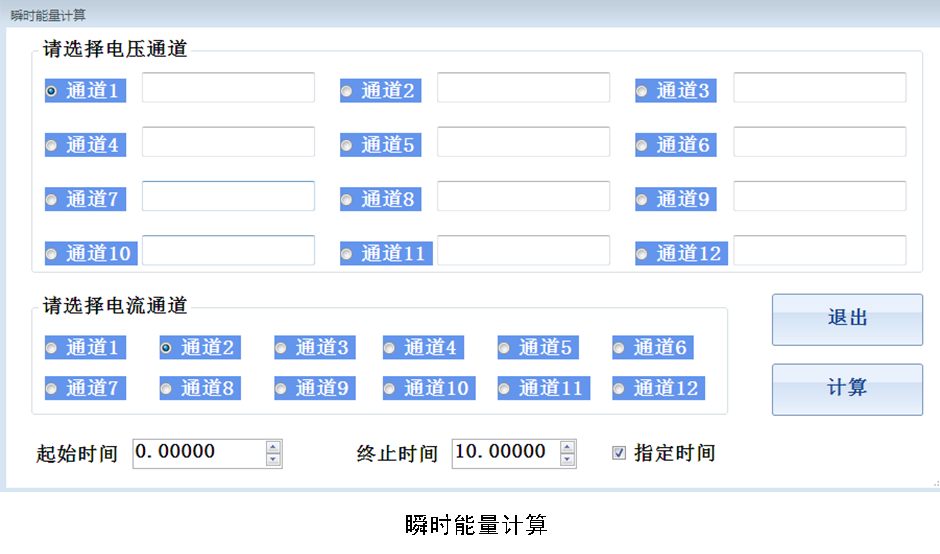
Task: Select voltage channel 通道7 radio button
Action: pyautogui.click(x=52, y=200)
